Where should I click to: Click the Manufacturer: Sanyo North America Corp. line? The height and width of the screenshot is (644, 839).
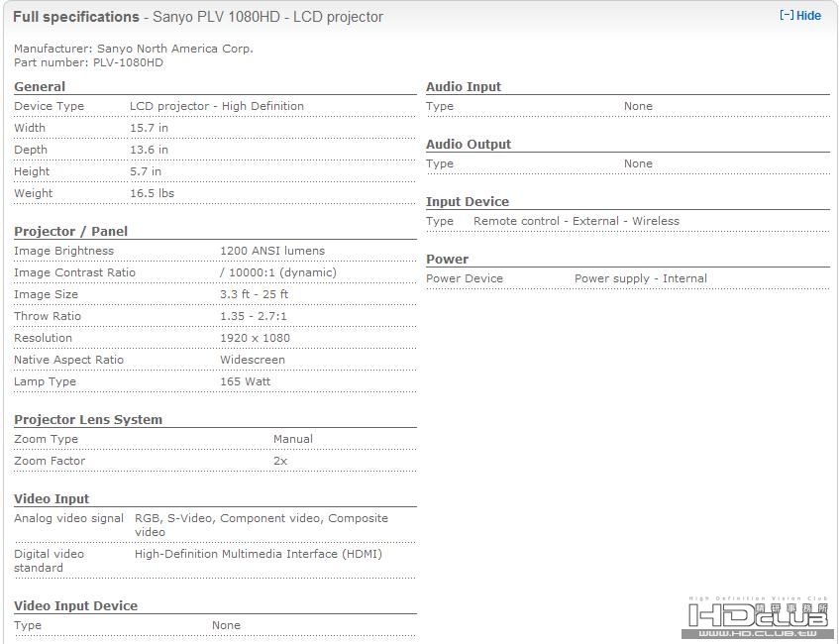pyautogui.click(x=134, y=49)
